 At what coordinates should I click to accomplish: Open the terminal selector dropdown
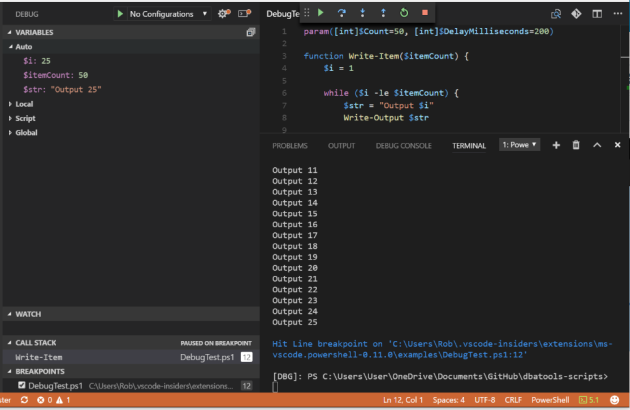519,145
